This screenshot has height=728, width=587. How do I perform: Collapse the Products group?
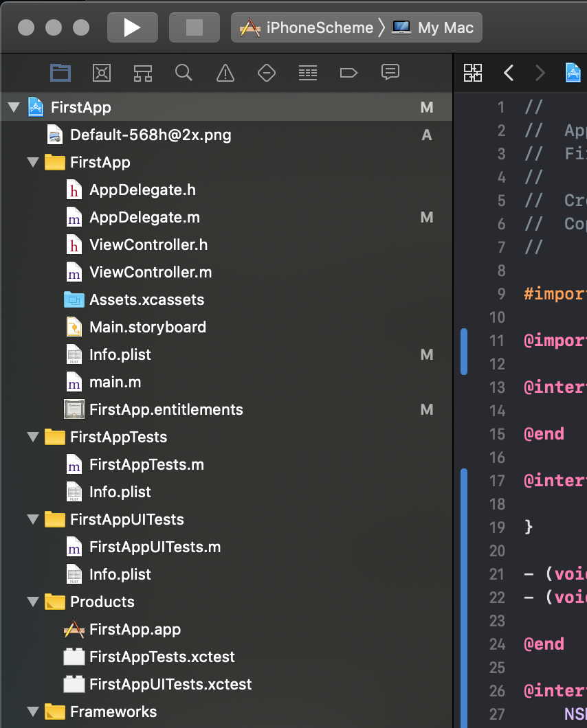(32, 602)
